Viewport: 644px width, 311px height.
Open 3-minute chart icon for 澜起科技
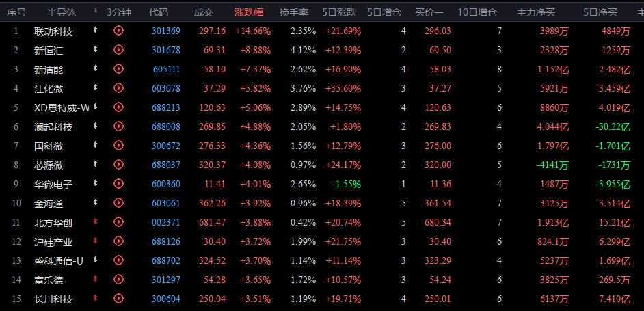[x=119, y=126]
